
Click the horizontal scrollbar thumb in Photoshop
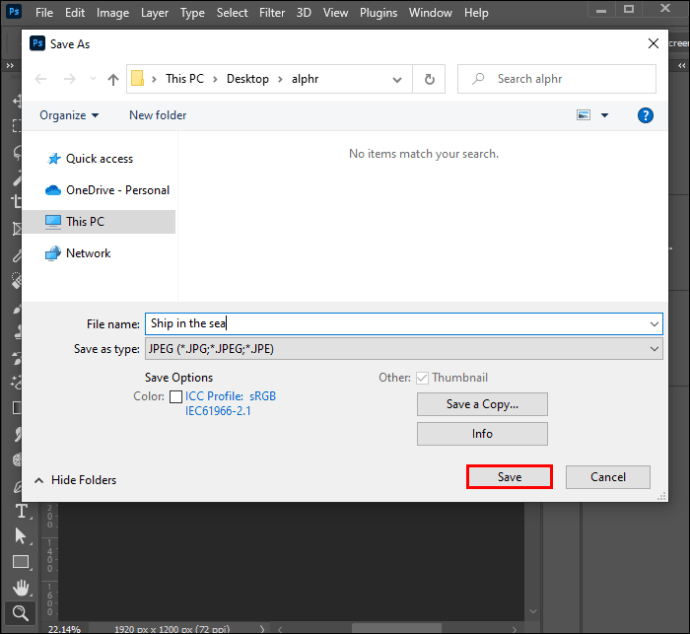pyautogui.click(x=396, y=629)
